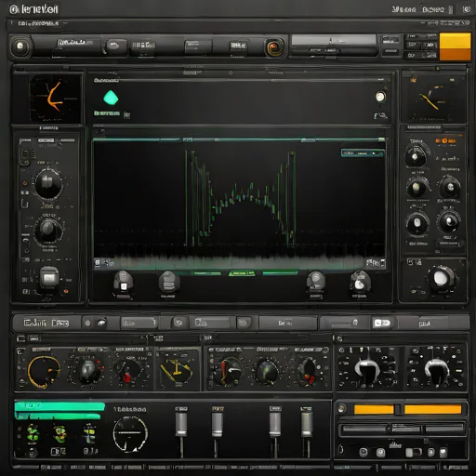Open the Edit label in the lower toolbar
The height and width of the screenshot is (476, 476).
(x=35, y=323)
